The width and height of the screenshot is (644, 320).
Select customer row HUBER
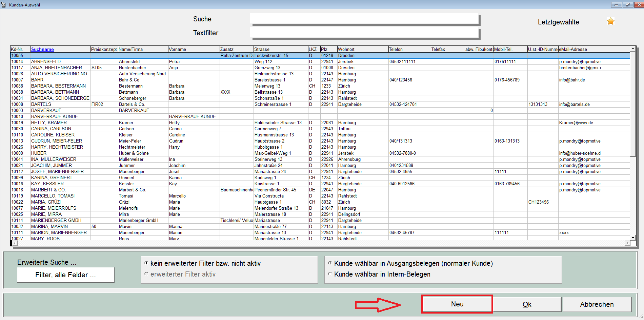pos(320,153)
